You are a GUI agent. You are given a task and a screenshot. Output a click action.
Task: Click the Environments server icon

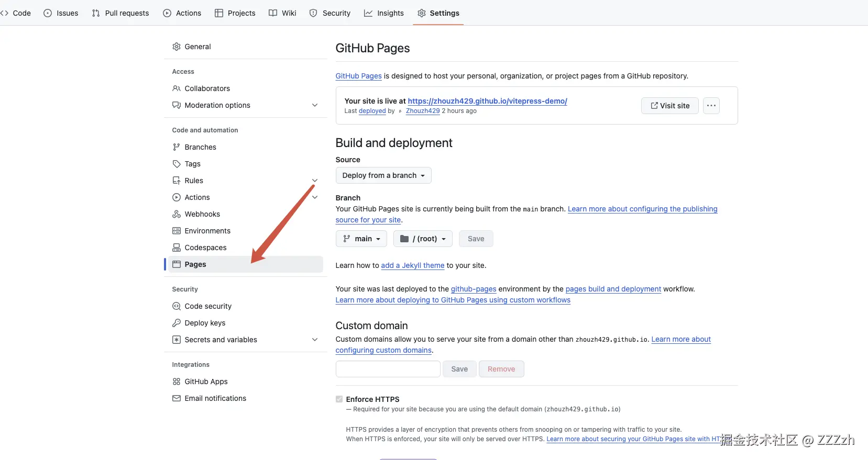coord(177,231)
